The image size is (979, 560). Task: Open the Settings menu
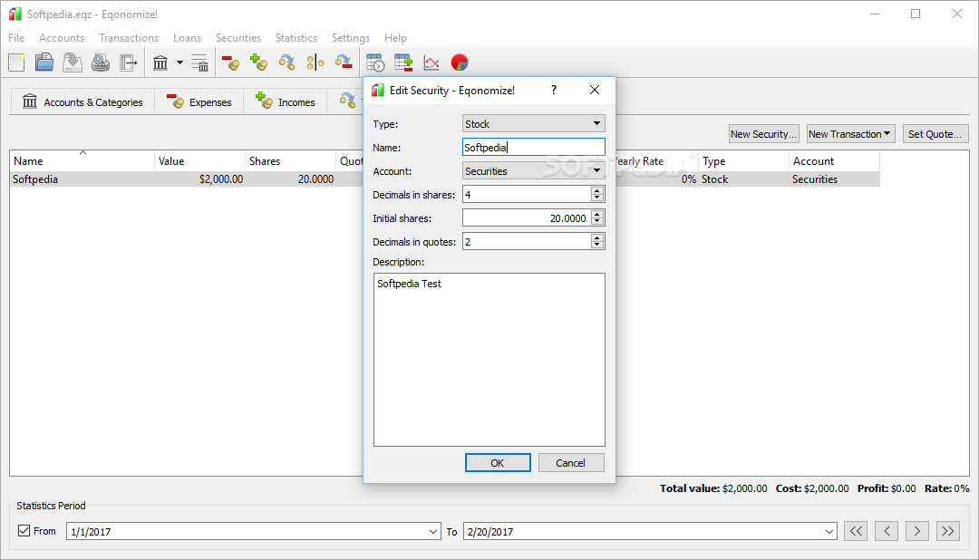click(350, 38)
